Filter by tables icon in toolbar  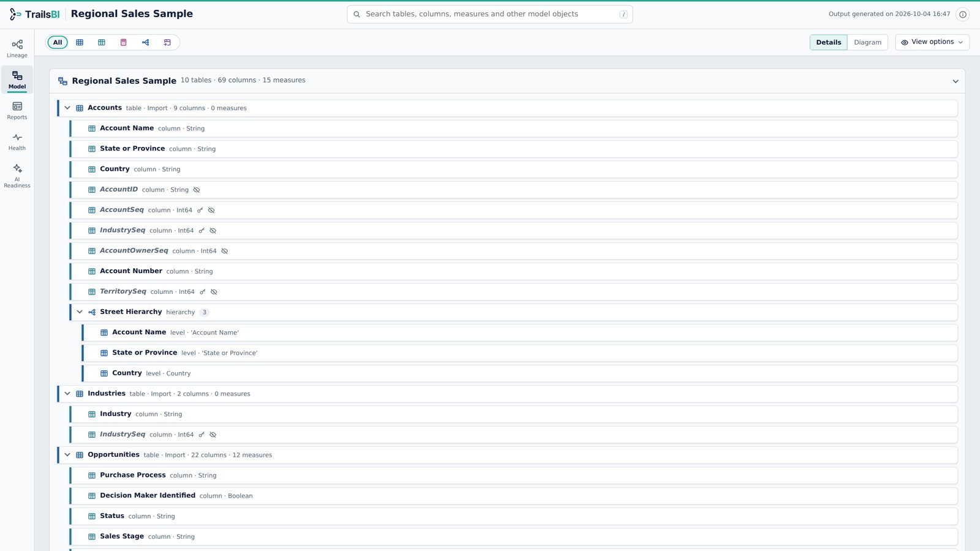(x=80, y=42)
